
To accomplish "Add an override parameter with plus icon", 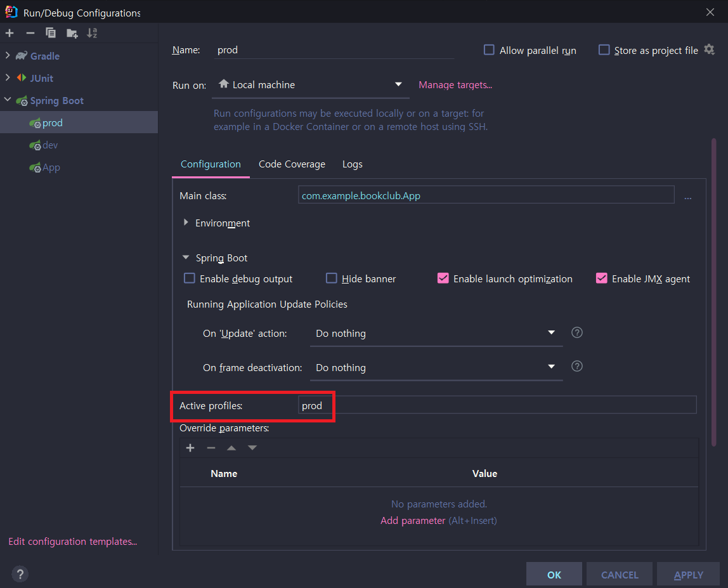I will 190,448.
